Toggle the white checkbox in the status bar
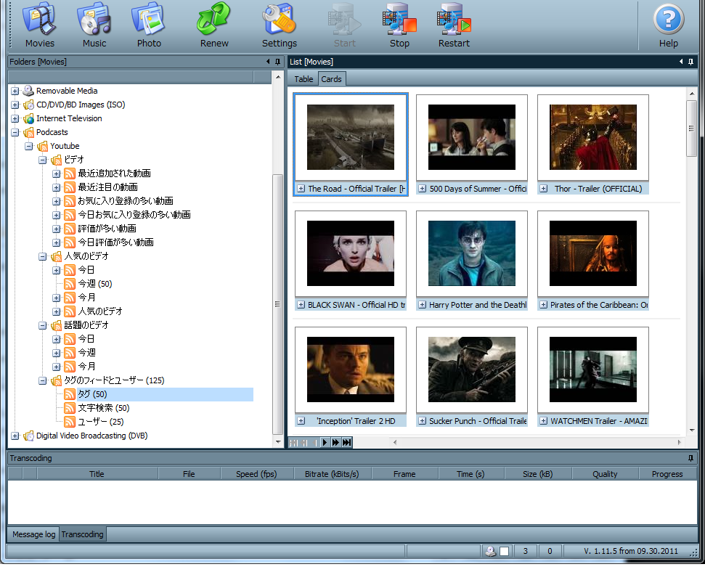705x588 pixels. click(505, 551)
